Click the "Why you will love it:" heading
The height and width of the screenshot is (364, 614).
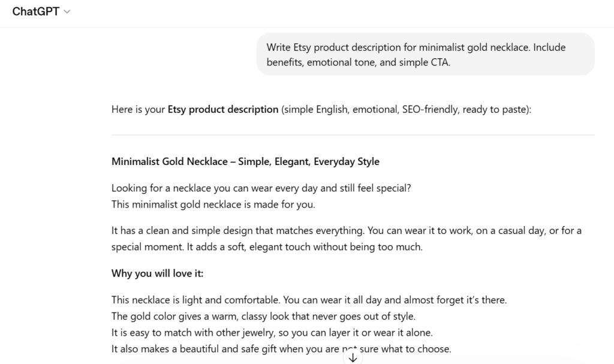point(157,273)
